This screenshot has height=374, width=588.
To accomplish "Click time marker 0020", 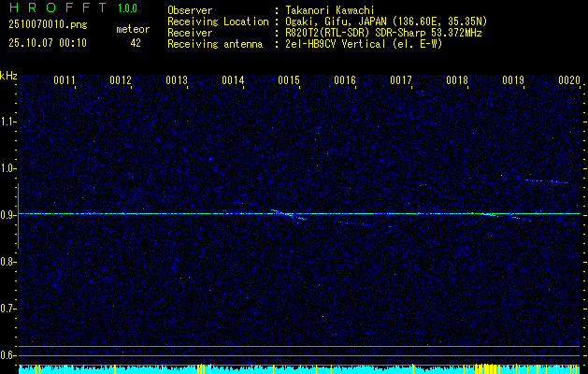I will click(569, 80).
